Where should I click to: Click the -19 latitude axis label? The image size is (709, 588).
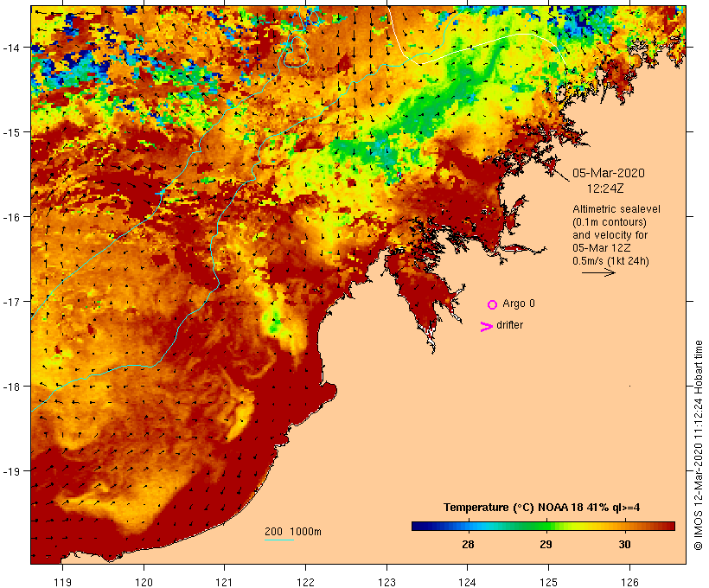tap(11, 471)
